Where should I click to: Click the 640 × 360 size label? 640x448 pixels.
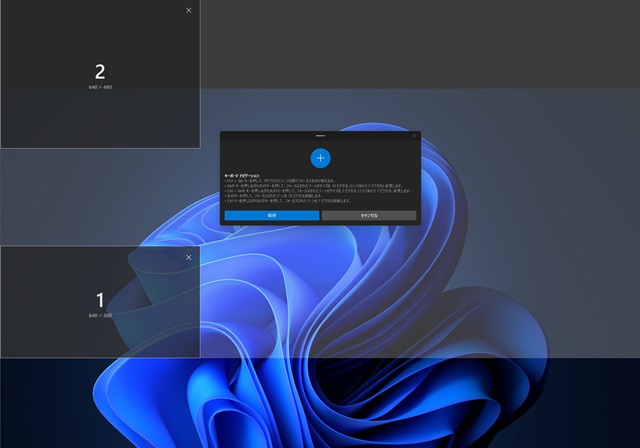[100, 315]
